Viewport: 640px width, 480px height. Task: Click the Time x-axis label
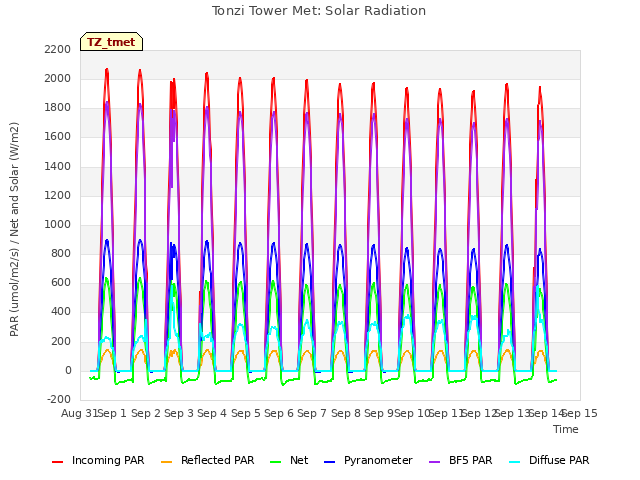coord(566,429)
